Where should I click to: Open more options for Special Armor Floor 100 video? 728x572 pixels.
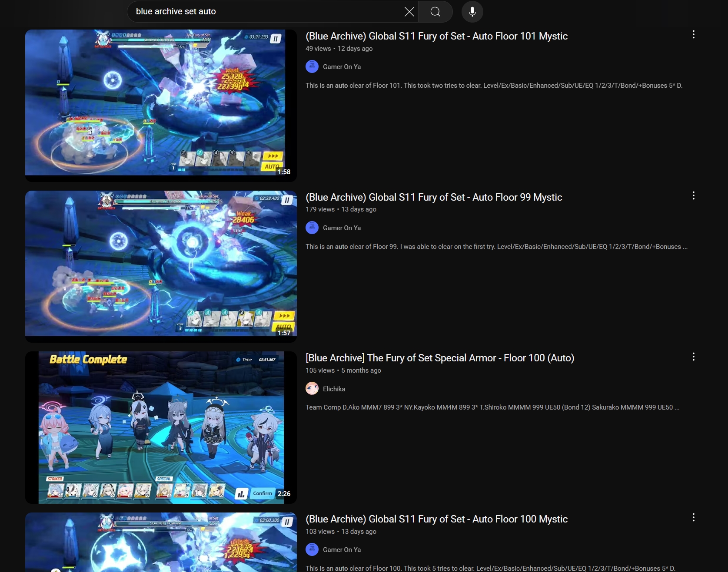[693, 357]
